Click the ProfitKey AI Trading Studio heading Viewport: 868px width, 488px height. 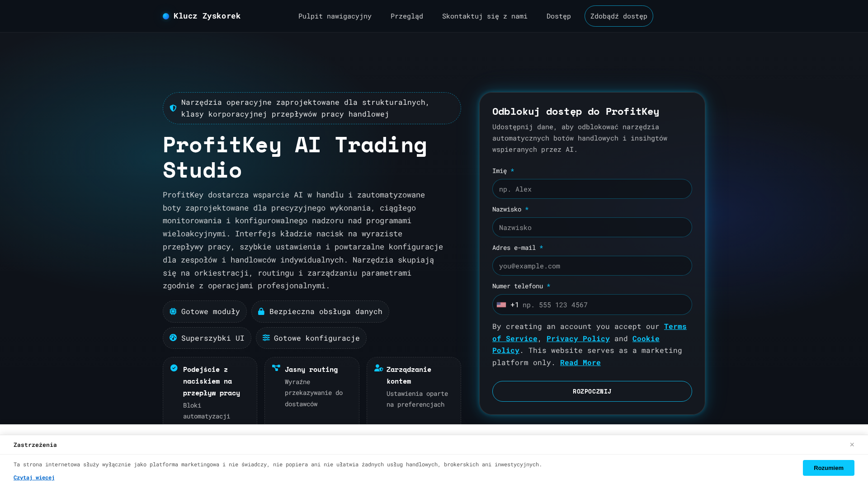[x=295, y=157]
